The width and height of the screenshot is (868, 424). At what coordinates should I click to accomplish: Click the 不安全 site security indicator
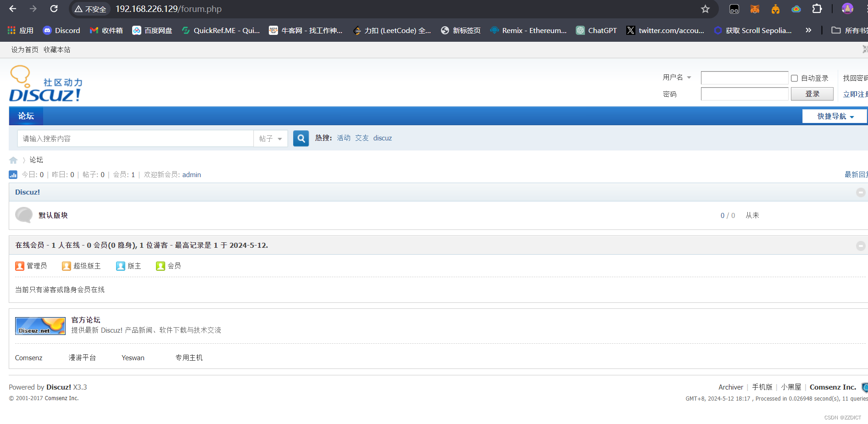pyautogui.click(x=91, y=9)
